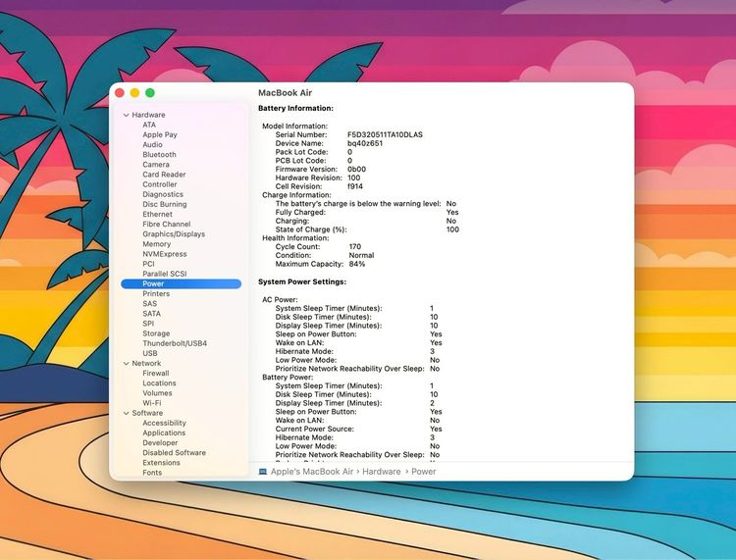Select Memory in the sidebar
This screenshot has height=560, width=736.
click(157, 244)
